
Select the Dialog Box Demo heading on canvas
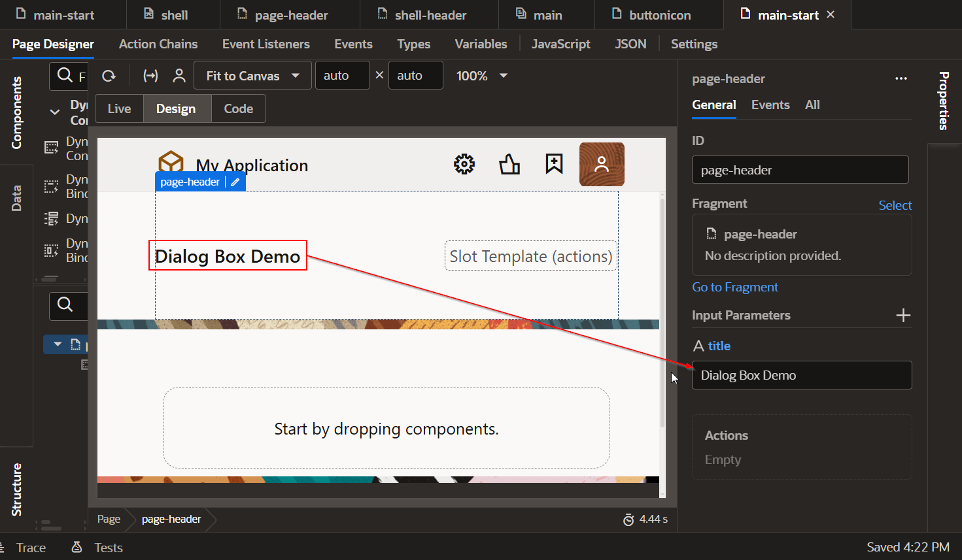point(228,256)
